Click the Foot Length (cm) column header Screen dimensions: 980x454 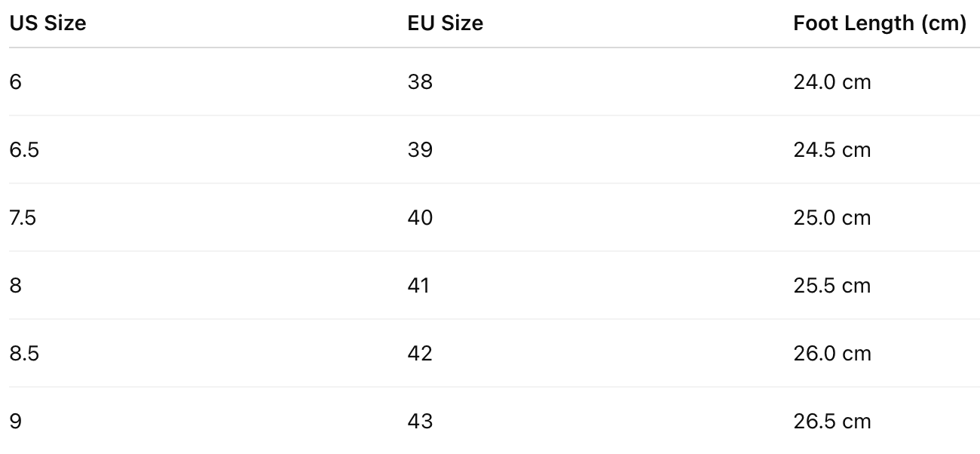[879, 23]
